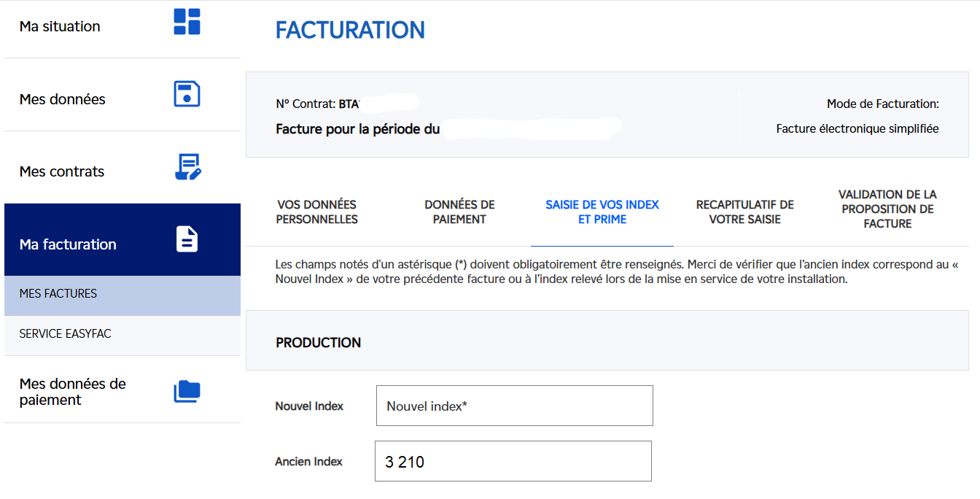Select the Saisie de vos index et prime tab
The image size is (980, 499).
coord(602,212)
